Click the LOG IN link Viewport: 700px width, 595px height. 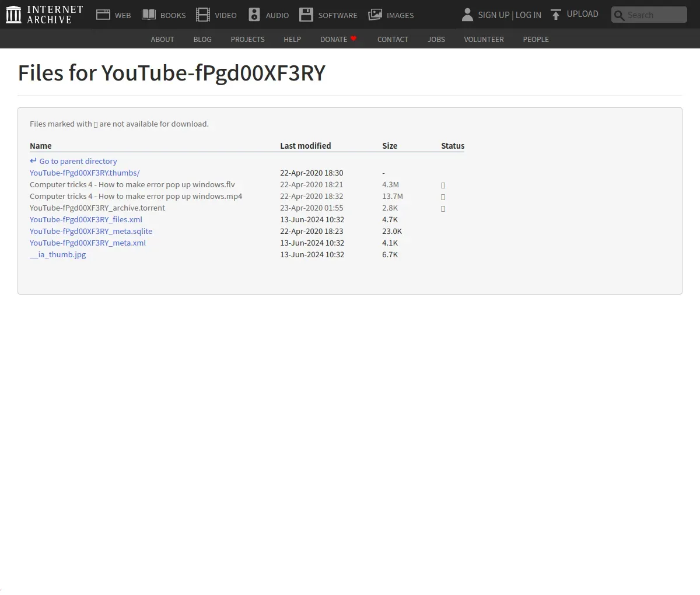[x=528, y=15]
